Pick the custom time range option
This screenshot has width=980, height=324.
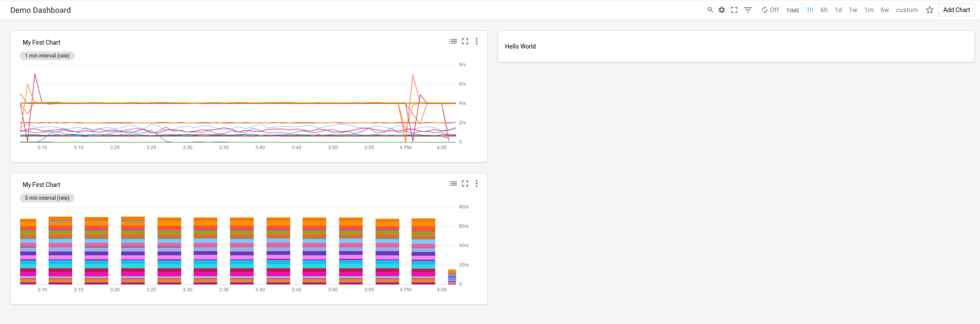tap(906, 10)
